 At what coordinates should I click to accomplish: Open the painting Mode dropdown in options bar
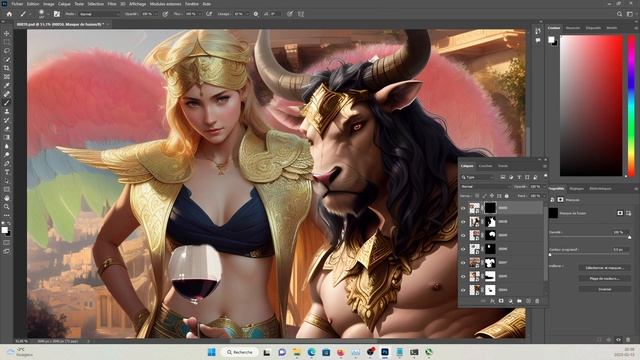[100, 14]
